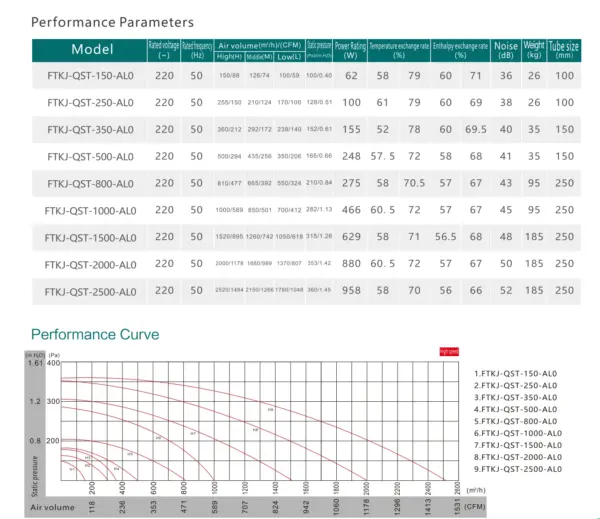The image size is (600, 519).
Task: Click the Performance Parameters heading
Action: click(112, 20)
